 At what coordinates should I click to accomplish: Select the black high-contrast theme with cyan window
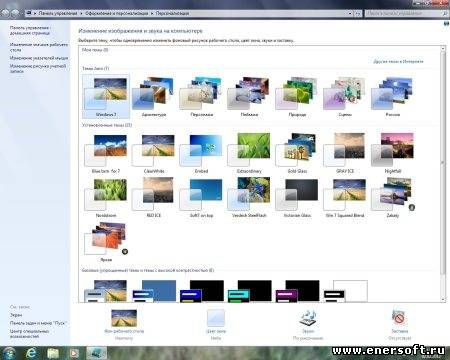[x=250, y=291]
